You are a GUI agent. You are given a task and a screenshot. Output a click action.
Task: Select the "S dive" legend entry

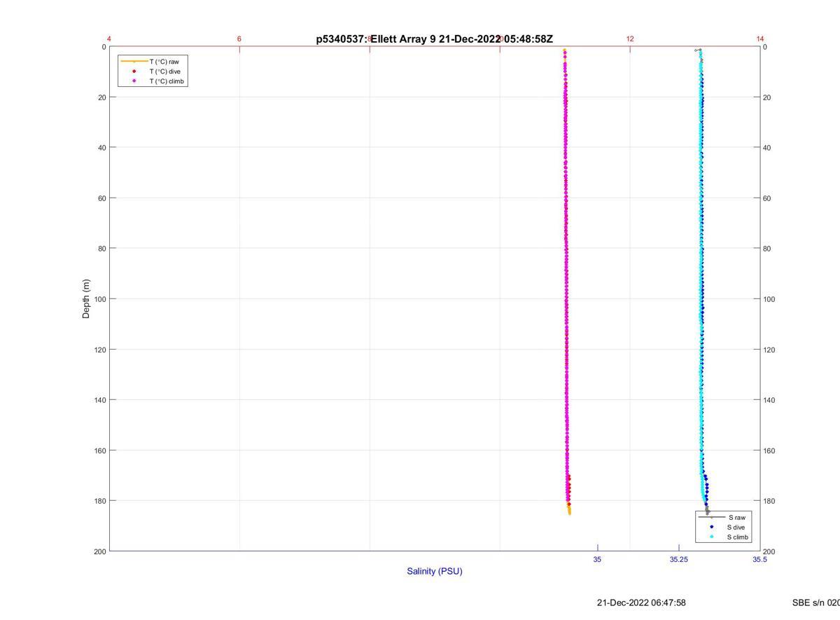(736, 527)
